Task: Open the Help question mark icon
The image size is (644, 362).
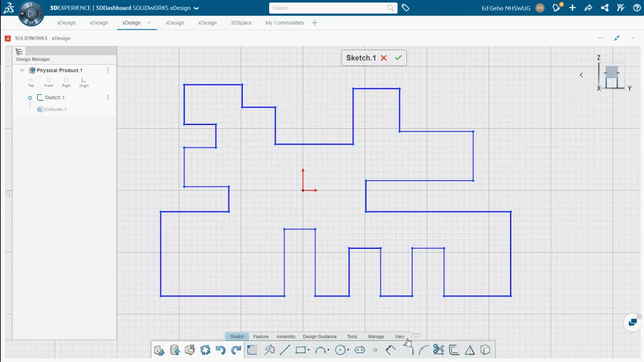Action: coord(635,8)
